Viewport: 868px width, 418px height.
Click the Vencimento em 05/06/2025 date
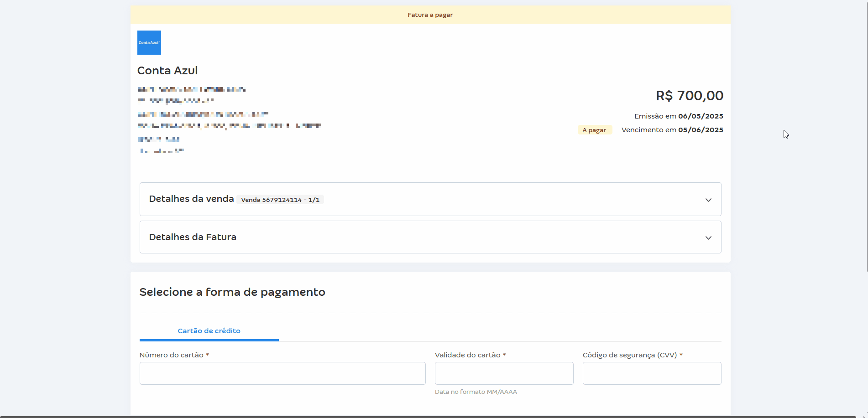tap(672, 129)
